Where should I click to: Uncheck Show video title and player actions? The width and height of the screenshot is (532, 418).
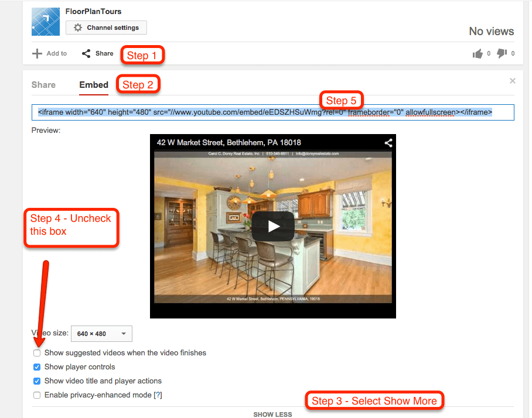pyautogui.click(x=37, y=381)
